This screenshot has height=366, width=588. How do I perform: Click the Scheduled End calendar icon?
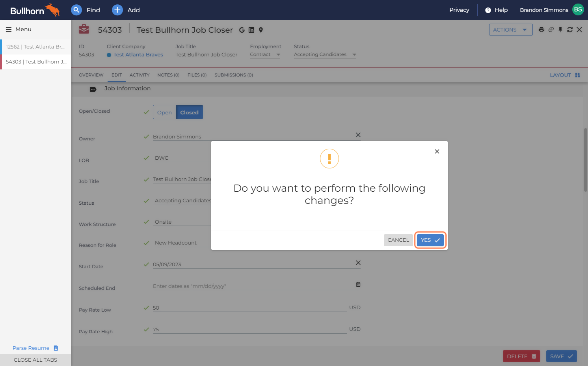[x=358, y=284]
